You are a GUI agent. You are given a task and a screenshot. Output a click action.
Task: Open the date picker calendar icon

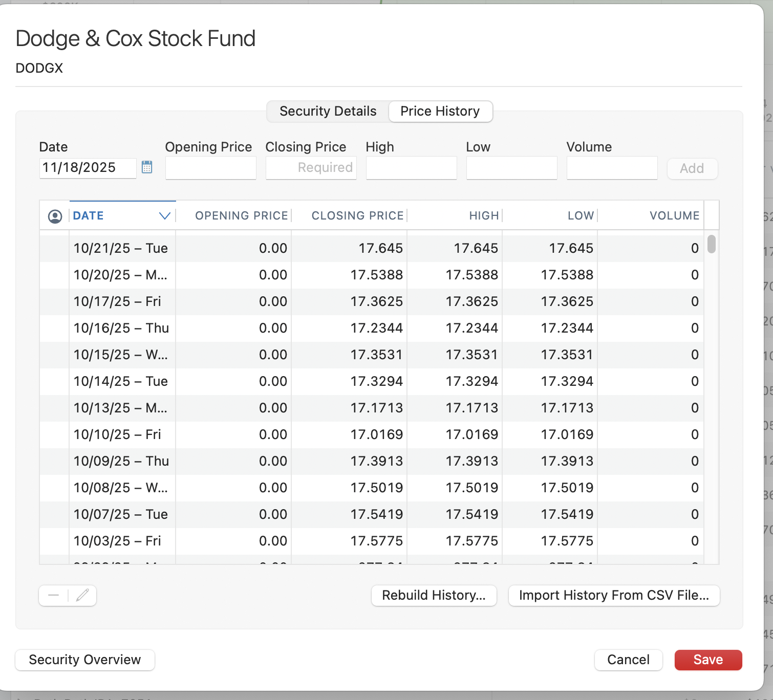147,167
